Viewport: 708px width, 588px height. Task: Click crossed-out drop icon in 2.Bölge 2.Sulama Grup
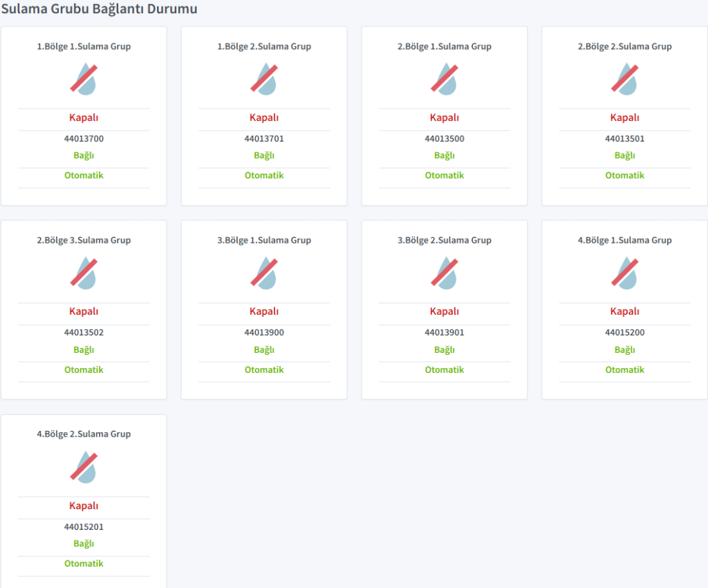[x=625, y=78]
